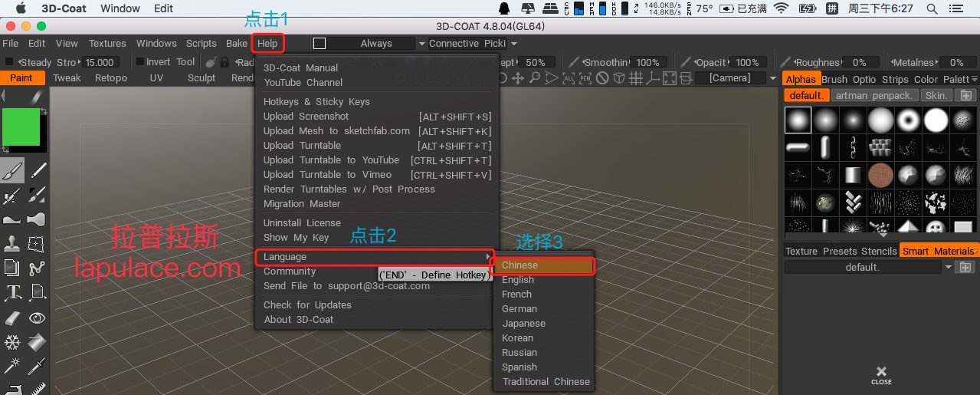Switch to the Stencils tab

pyautogui.click(x=879, y=251)
